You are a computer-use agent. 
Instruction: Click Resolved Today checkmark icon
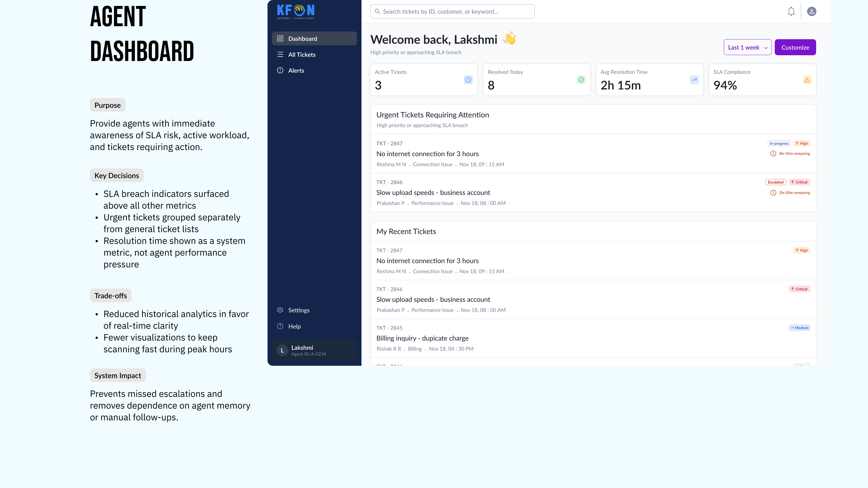tap(581, 80)
